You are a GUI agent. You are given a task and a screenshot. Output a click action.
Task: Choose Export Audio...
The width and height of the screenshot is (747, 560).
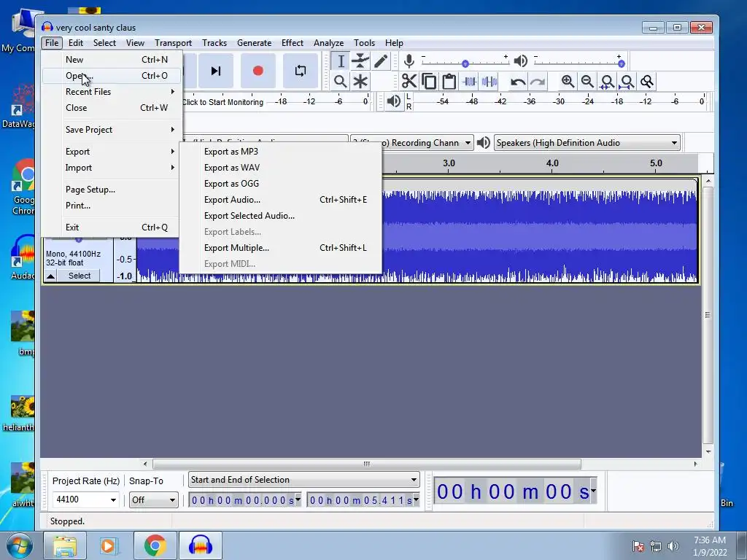coord(281,200)
